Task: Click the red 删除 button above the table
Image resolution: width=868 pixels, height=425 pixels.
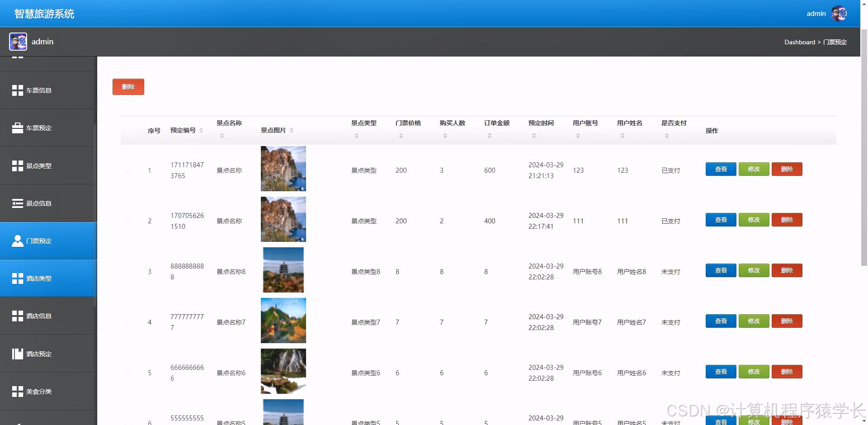Action: click(x=128, y=87)
